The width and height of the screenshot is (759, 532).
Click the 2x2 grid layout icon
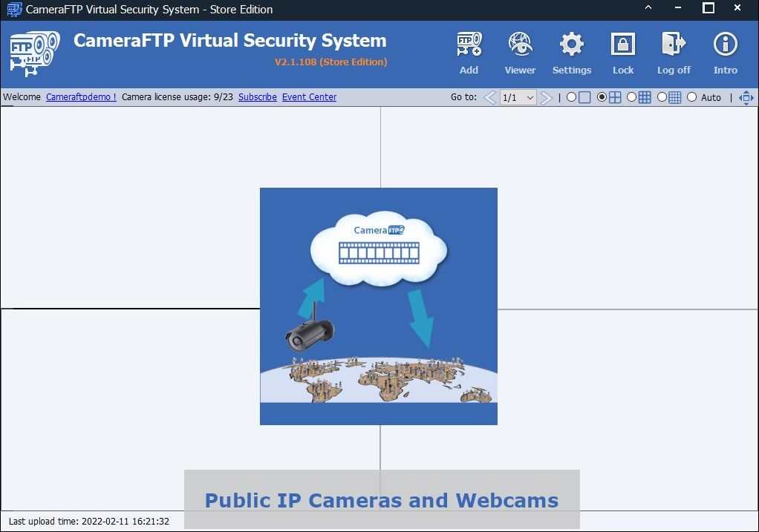[615, 98]
